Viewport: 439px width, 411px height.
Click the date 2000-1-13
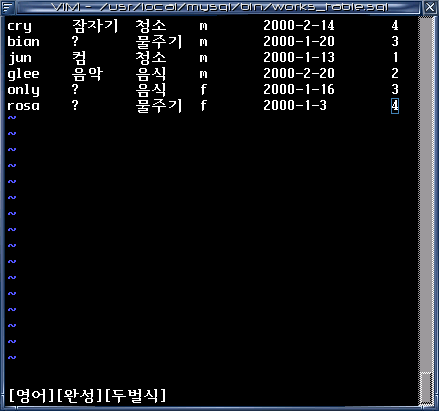[x=299, y=58]
